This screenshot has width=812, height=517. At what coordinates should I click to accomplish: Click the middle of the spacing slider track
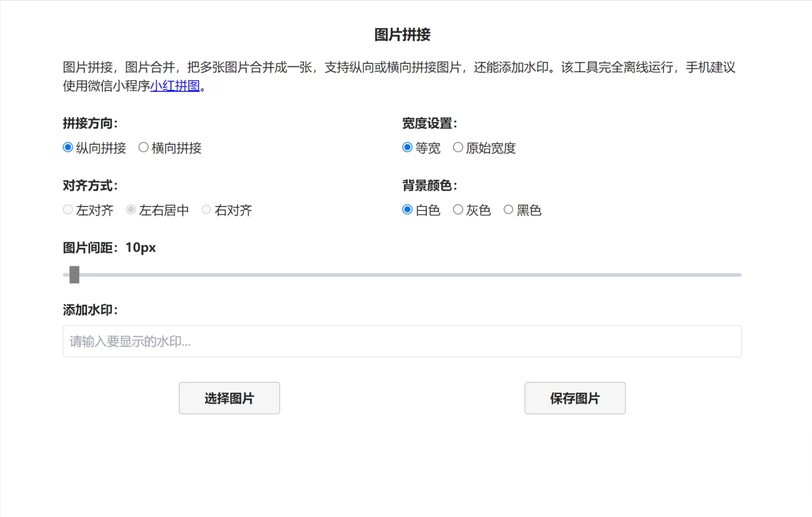[x=402, y=274]
